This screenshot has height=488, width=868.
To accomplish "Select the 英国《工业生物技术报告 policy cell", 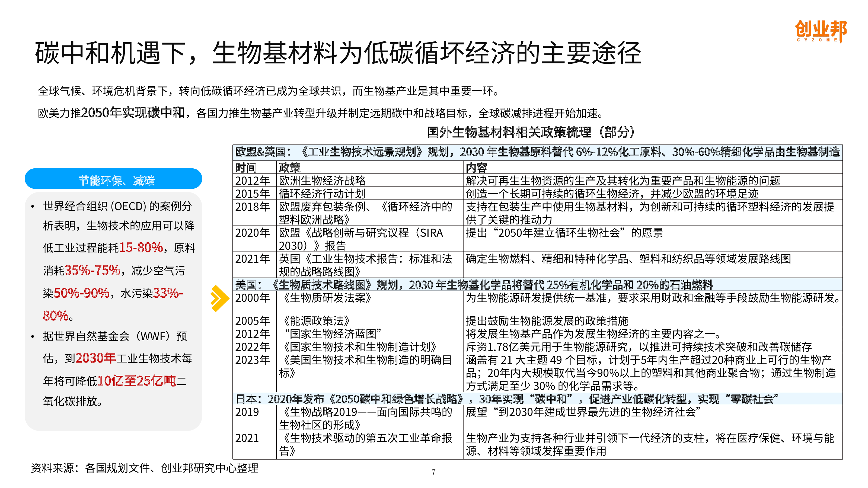I will point(370,265).
